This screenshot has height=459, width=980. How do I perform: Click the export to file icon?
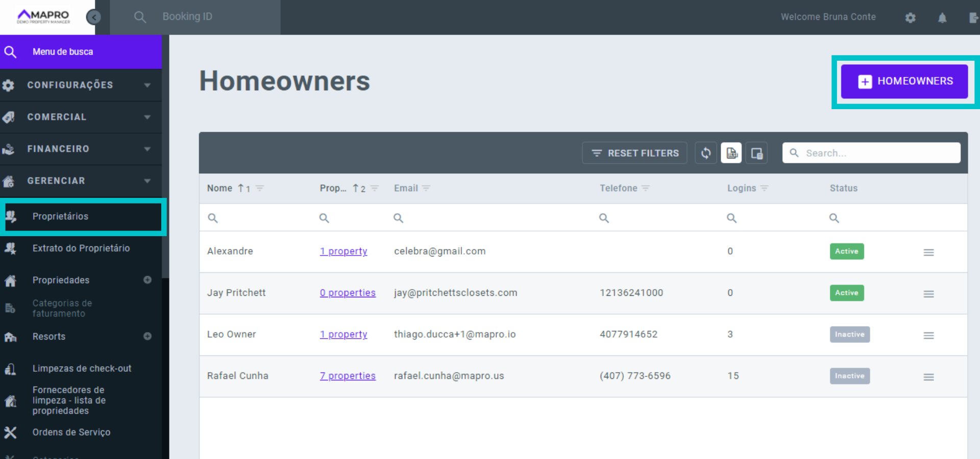coord(731,153)
